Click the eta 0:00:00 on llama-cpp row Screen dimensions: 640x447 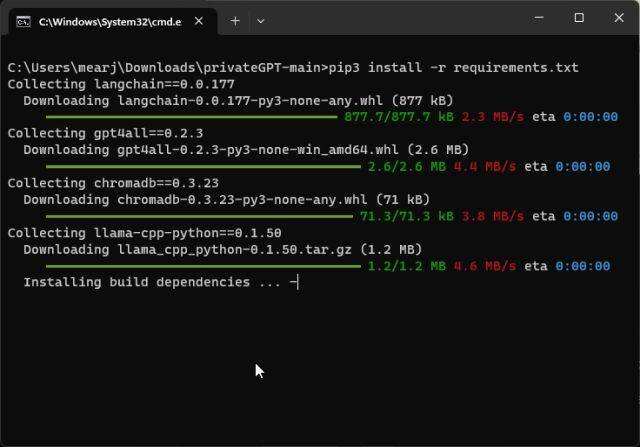(x=567, y=266)
